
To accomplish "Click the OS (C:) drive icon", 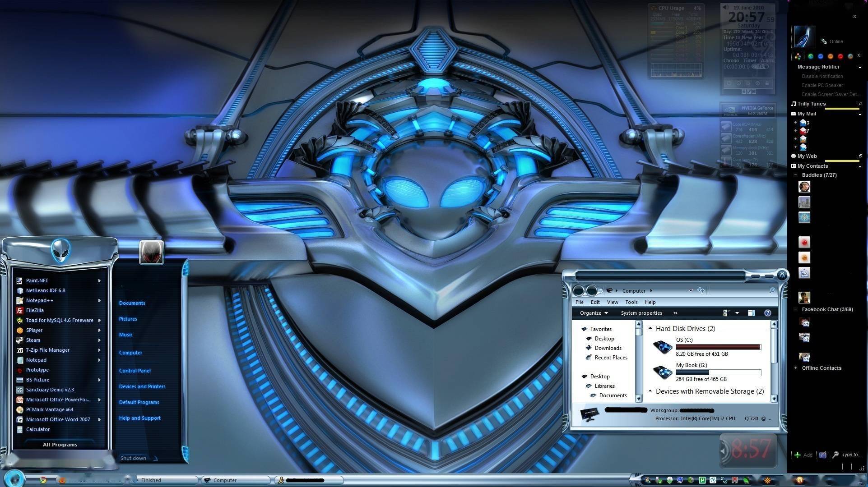I will [663, 347].
